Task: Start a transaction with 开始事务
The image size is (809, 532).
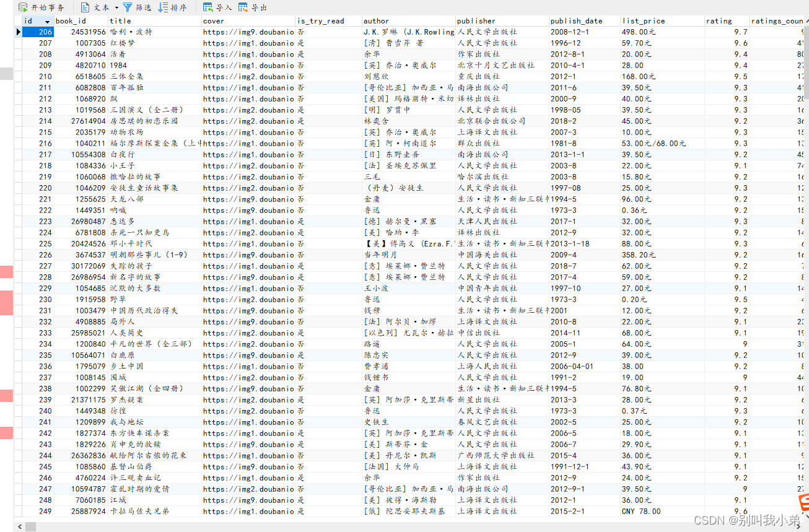Action: (x=42, y=7)
